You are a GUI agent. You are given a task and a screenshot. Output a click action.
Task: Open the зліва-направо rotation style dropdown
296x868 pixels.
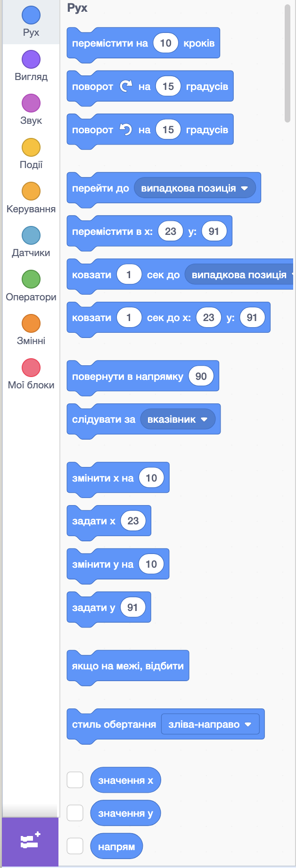[210, 724]
